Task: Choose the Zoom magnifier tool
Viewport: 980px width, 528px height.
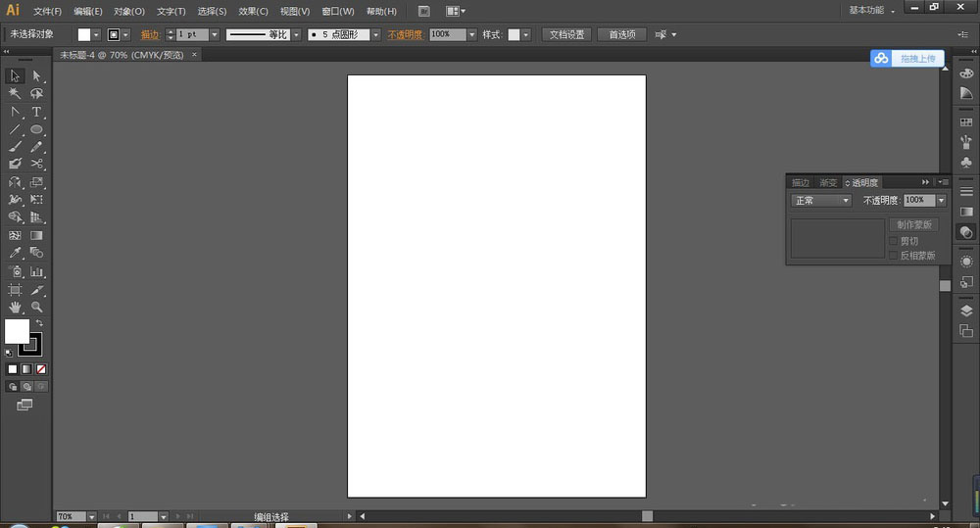Action: [36, 307]
